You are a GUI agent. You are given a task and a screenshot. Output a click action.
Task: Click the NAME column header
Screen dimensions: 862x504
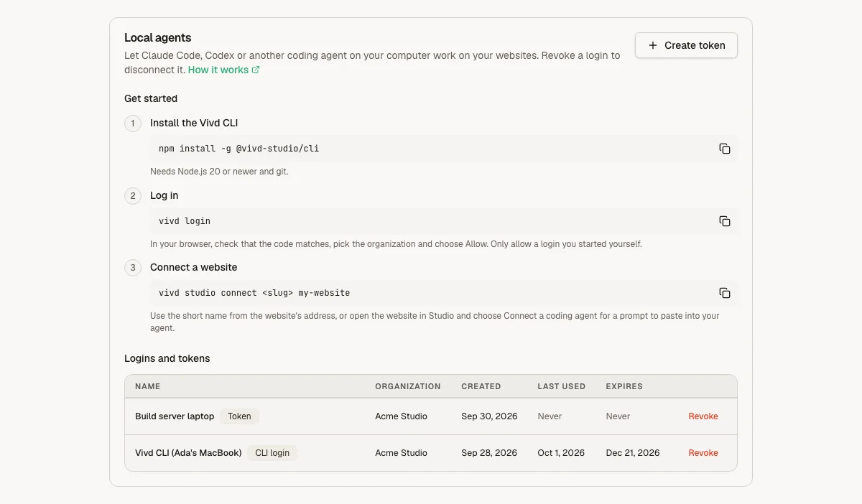[148, 386]
